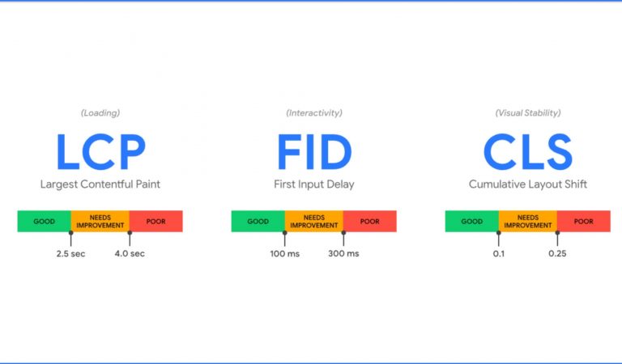The height and width of the screenshot is (364, 622).
Task: Select the orange NEEDS IMPROVEMENT segment under CLS
Action: click(528, 222)
